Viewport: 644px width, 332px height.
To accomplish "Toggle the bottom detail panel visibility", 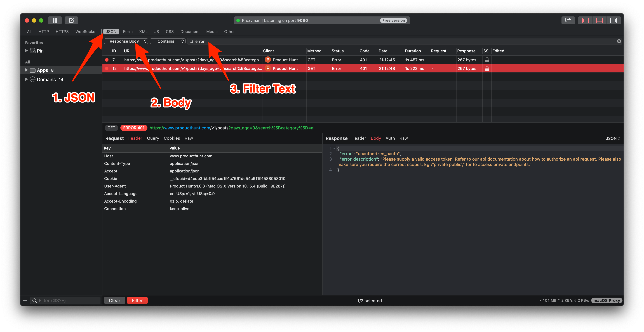I will (599, 20).
